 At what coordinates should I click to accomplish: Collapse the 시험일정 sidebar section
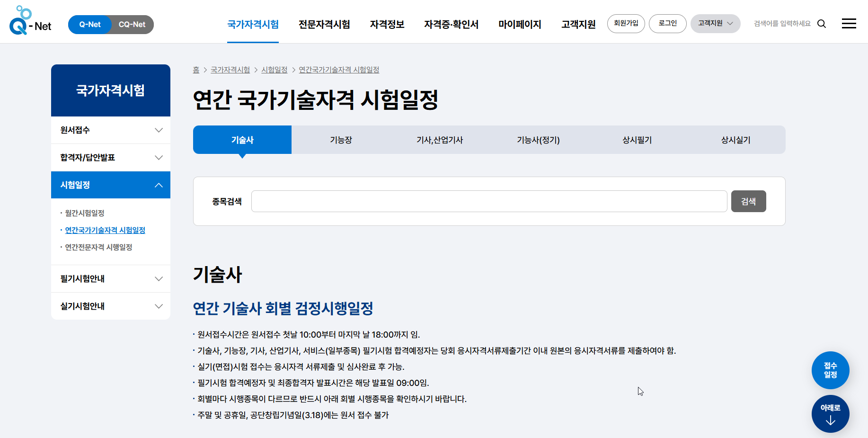click(x=110, y=185)
